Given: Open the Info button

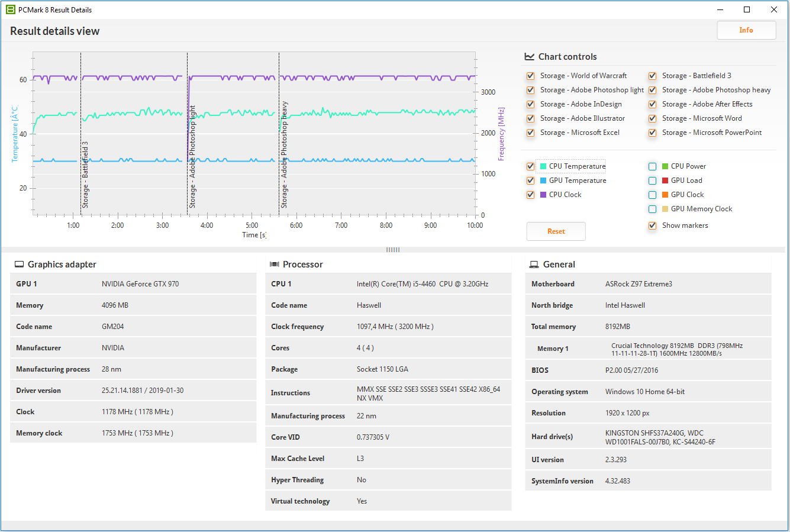Looking at the screenshot, I should [746, 30].
